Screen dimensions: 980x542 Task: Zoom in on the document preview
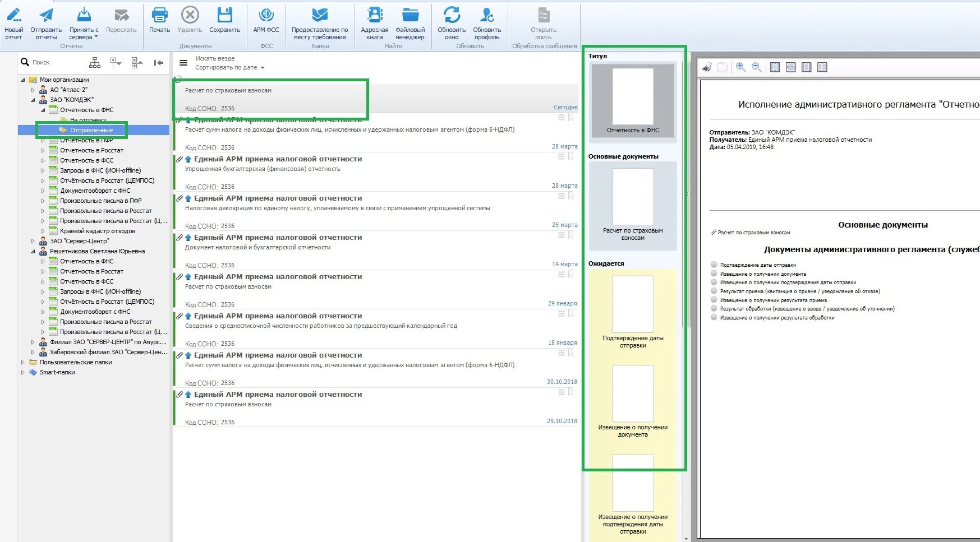coord(741,67)
